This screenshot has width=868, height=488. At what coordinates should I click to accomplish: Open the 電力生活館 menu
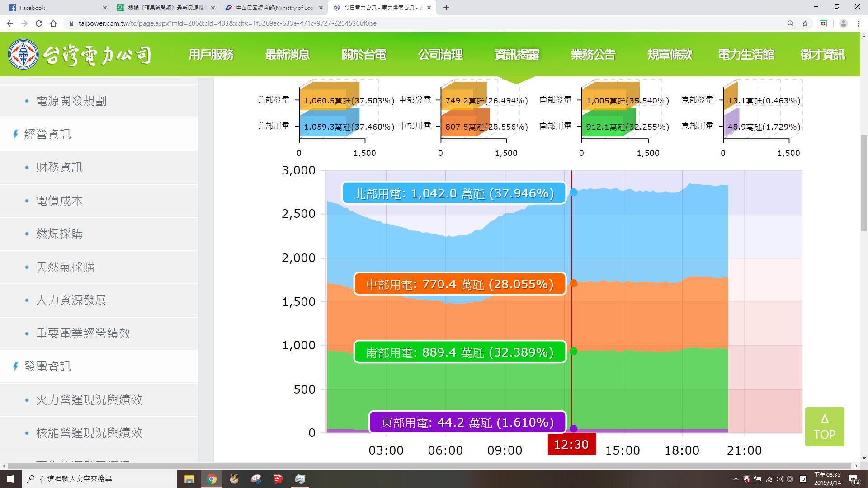click(x=746, y=55)
